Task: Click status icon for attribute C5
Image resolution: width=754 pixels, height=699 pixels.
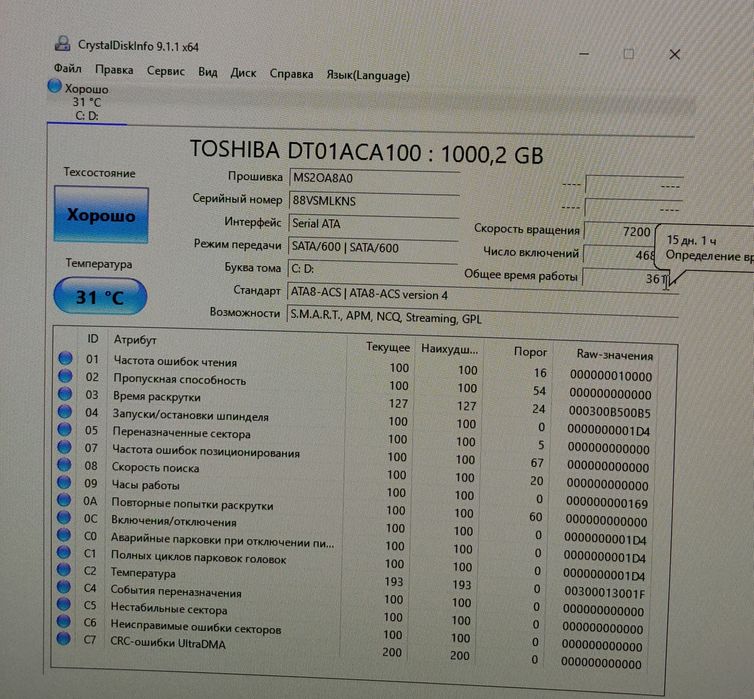Action: [x=63, y=603]
